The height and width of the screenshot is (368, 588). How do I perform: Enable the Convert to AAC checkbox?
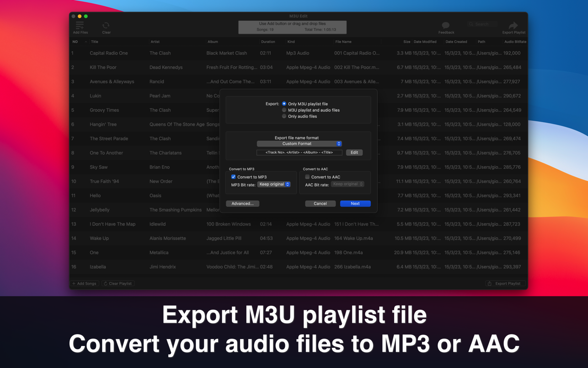point(307,177)
